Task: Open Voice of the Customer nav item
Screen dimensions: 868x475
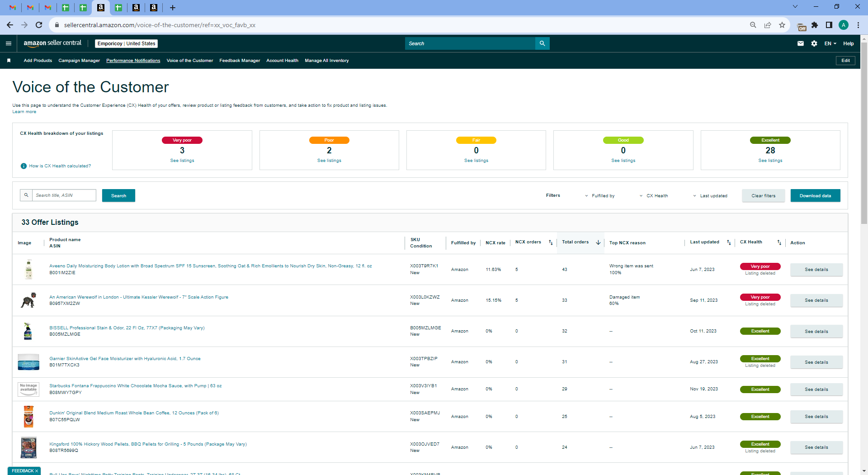Action: click(190, 61)
